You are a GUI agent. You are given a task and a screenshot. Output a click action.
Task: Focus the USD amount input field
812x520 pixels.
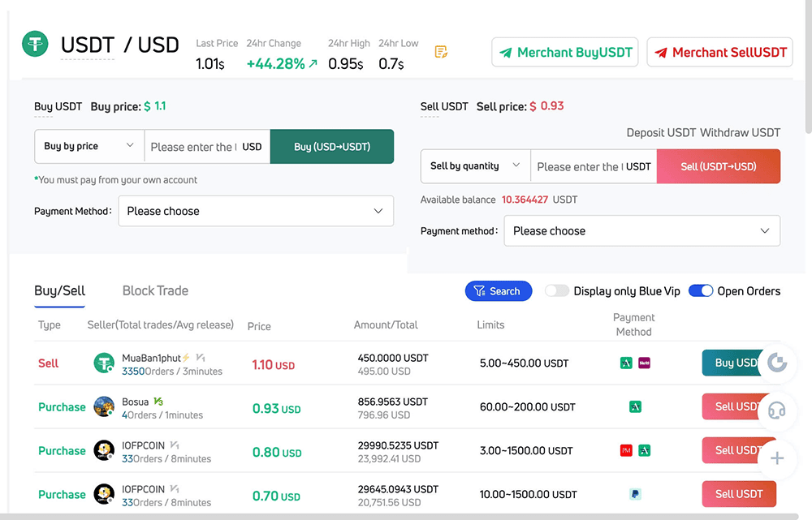click(x=207, y=147)
